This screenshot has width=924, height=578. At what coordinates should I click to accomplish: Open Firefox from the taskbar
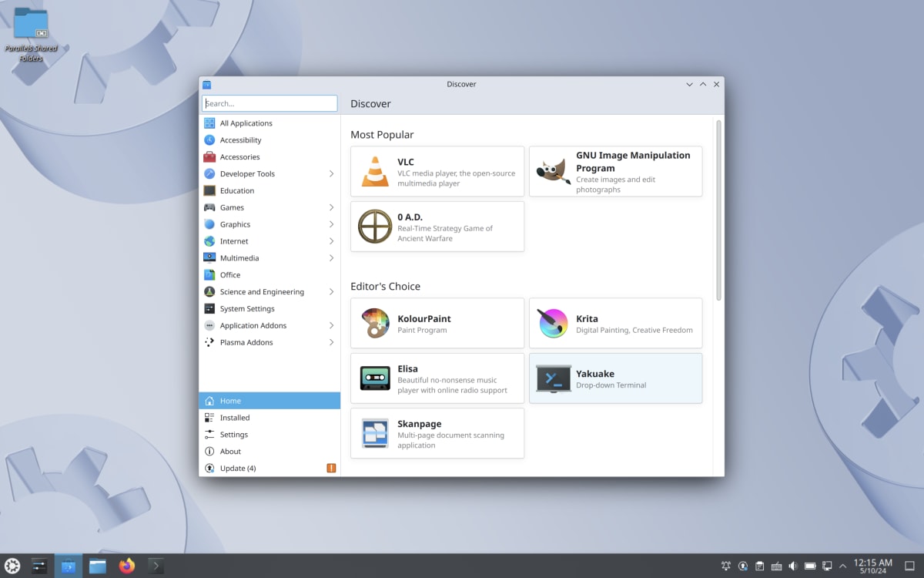click(x=127, y=566)
